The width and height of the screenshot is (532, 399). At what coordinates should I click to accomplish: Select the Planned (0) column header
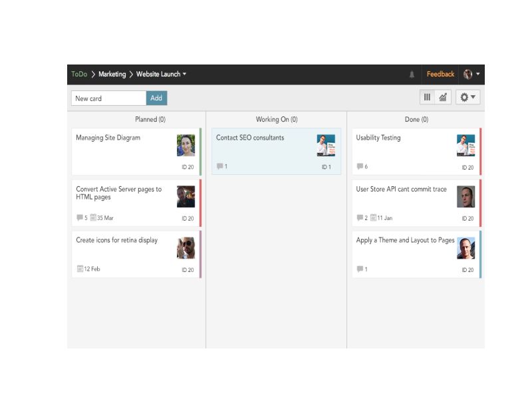point(150,120)
